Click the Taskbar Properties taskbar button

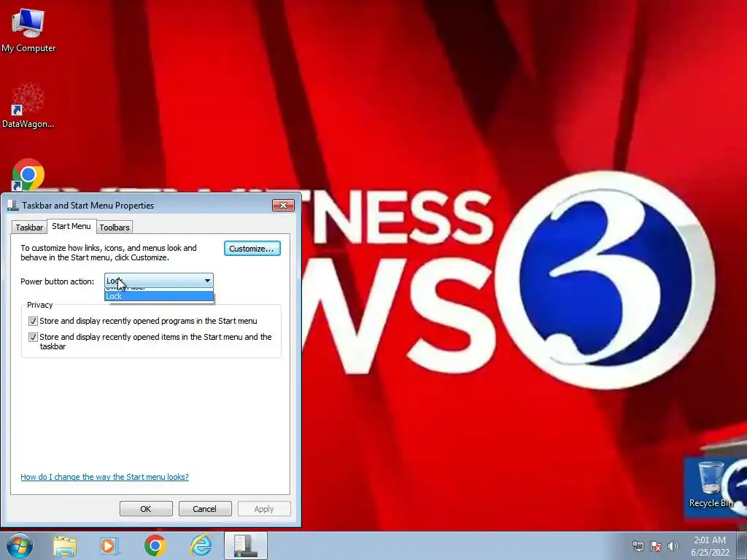[x=245, y=545]
